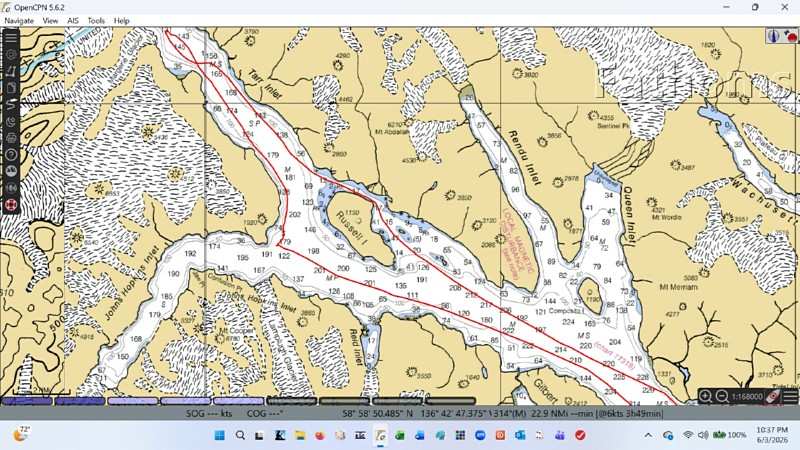Open Route & Mark Manager icon
This screenshot has width=800, height=450.
11,88
